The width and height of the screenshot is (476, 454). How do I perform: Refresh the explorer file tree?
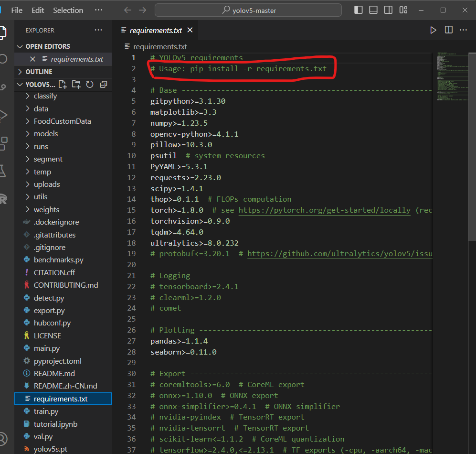click(90, 84)
